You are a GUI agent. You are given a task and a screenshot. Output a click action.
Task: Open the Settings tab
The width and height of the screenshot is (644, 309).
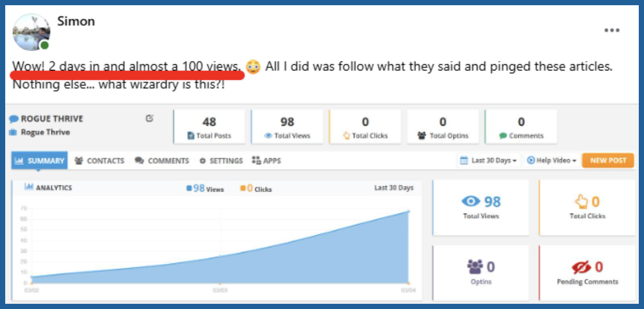click(x=221, y=161)
